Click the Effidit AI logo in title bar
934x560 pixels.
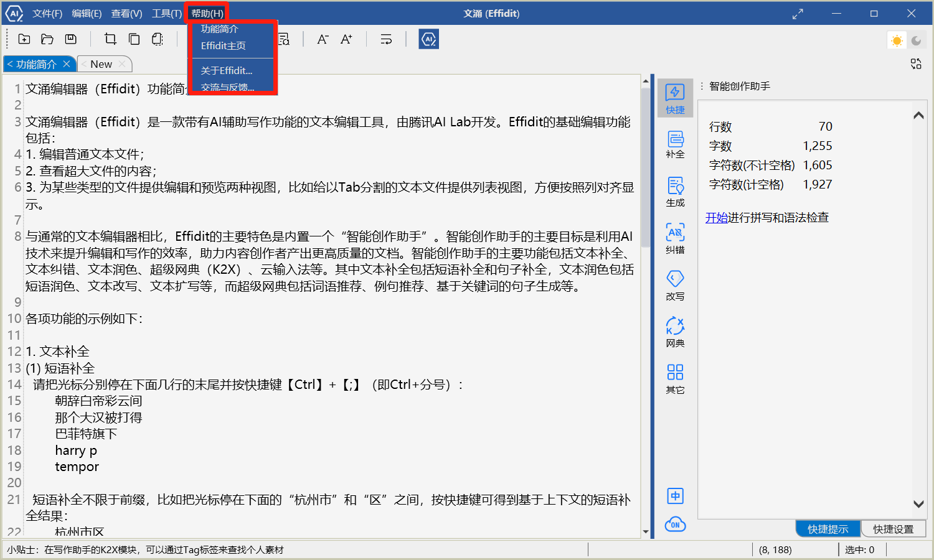[x=14, y=13]
